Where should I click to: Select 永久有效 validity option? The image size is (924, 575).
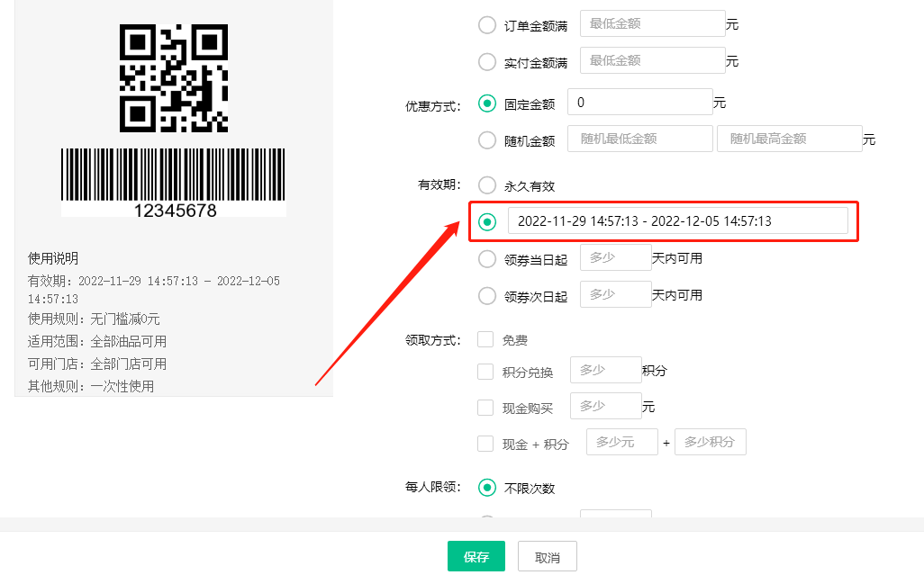click(x=487, y=186)
